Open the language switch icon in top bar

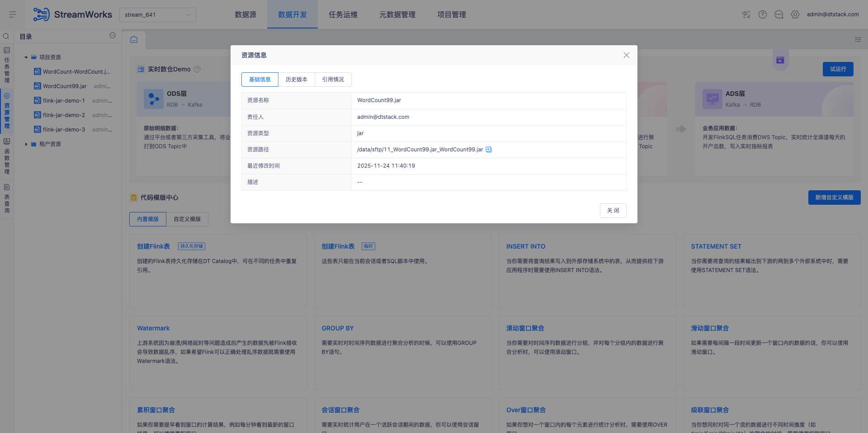click(746, 14)
